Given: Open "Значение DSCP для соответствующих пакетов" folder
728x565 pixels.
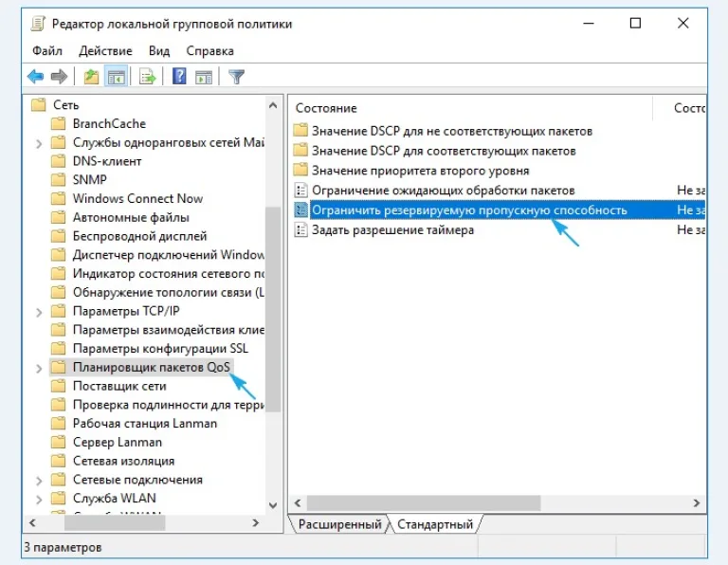Looking at the screenshot, I should (444, 151).
